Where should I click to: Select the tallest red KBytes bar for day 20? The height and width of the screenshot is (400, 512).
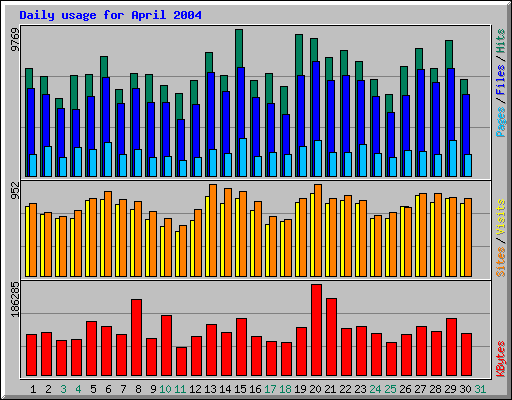click(x=317, y=330)
